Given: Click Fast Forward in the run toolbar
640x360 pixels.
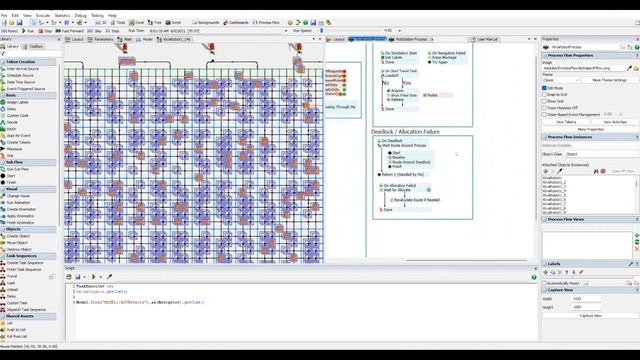Looking at the screenshot, I should click(x=69, y=31).
